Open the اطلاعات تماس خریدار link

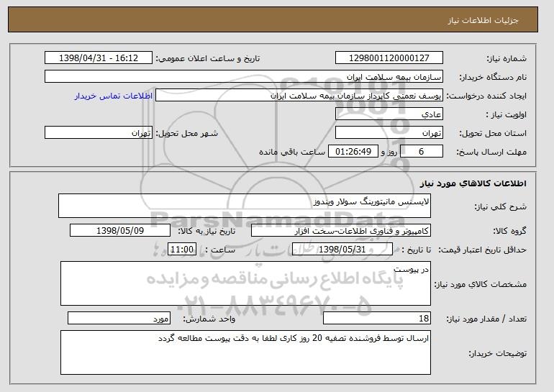pos(114,96)
